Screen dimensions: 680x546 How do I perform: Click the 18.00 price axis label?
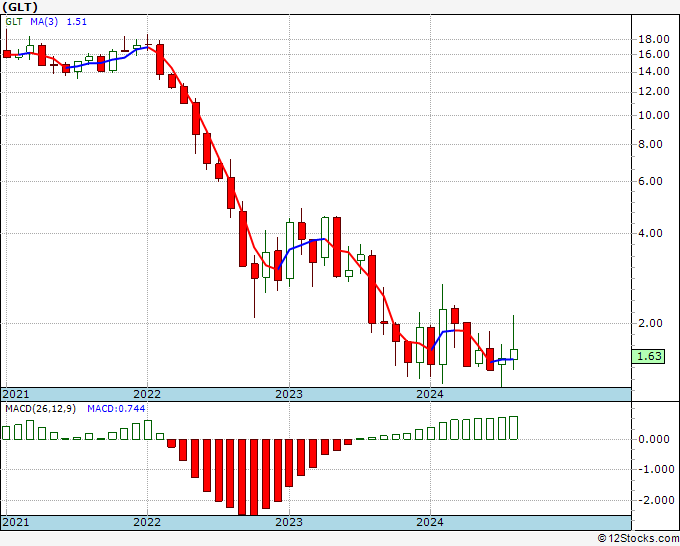point(654,39)
